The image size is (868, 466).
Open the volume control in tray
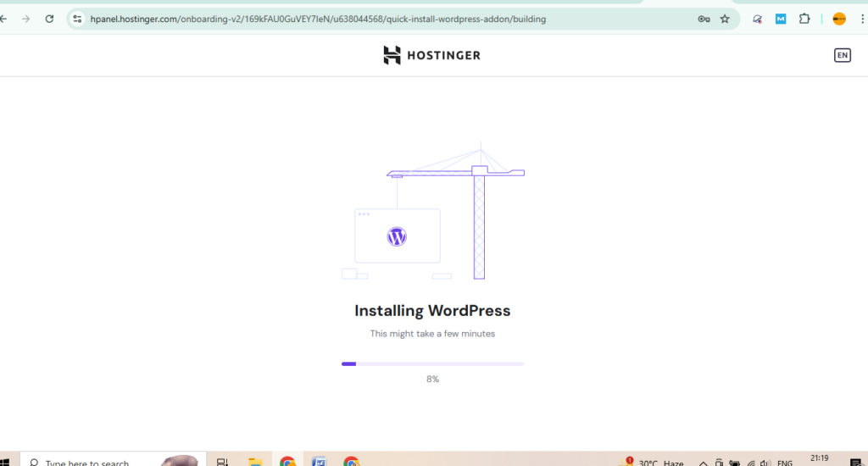(x=765, y=463)
